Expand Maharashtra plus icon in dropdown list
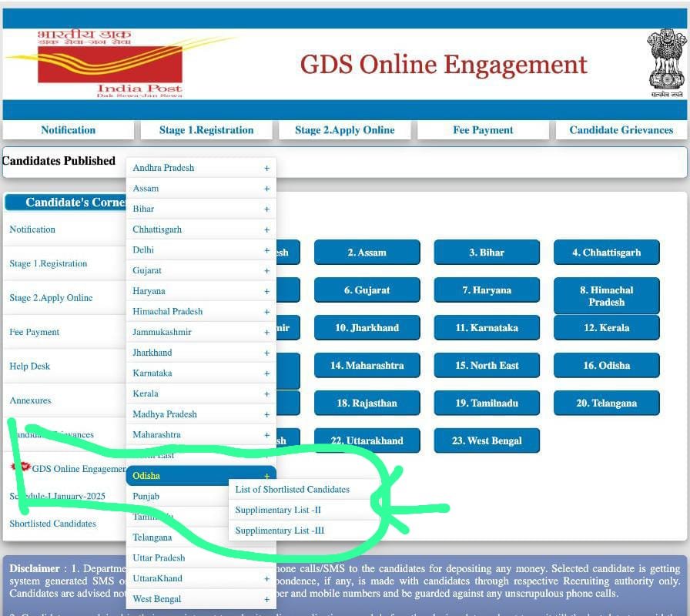Screen dimensions: 690x616 266,435
